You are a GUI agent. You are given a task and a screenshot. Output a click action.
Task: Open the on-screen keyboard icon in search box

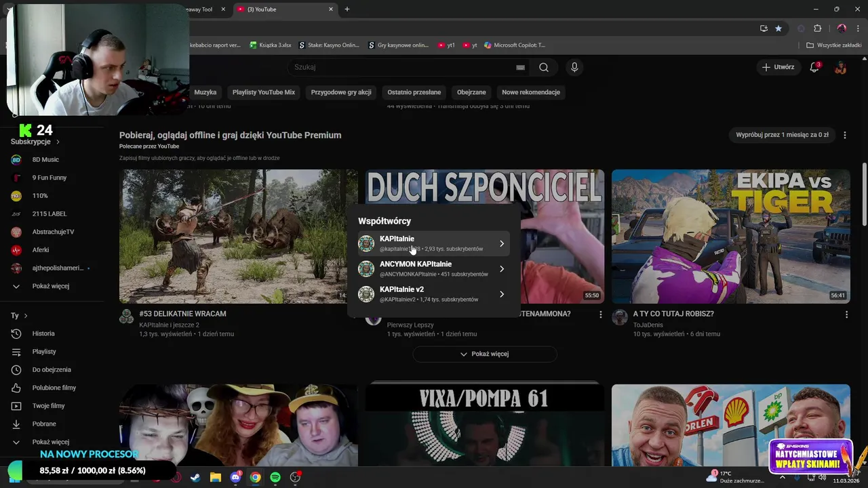pyautogui.click(x=520, y=67)
